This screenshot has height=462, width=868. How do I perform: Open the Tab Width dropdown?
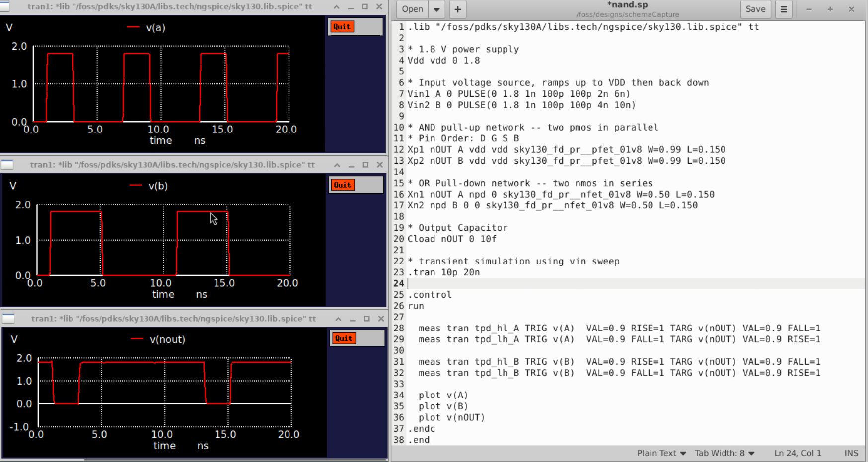coord(724,453)
